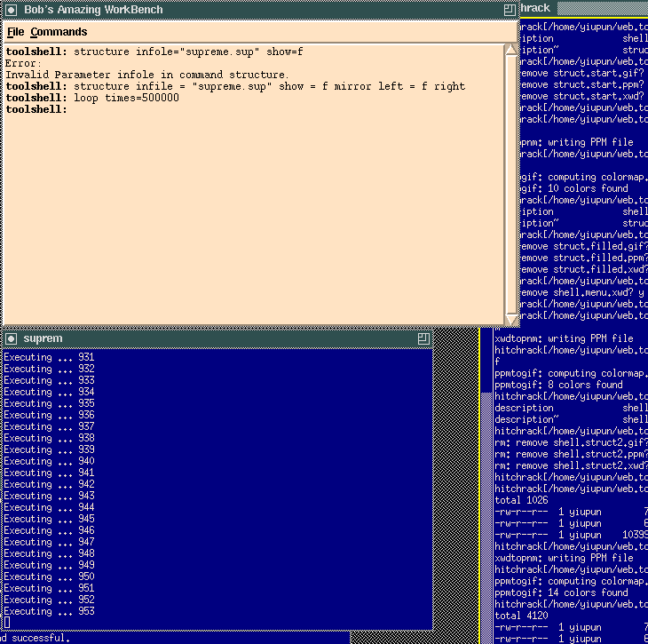
Task: Click the toolshell scrollbar down arrow
Action: click(x=510, y=318)
